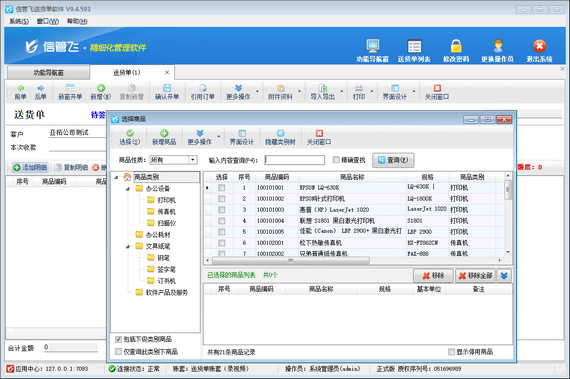Switch to the 功能导航窗 tab
Viewport: 570px width, 379px height.
tap(48, 73)
